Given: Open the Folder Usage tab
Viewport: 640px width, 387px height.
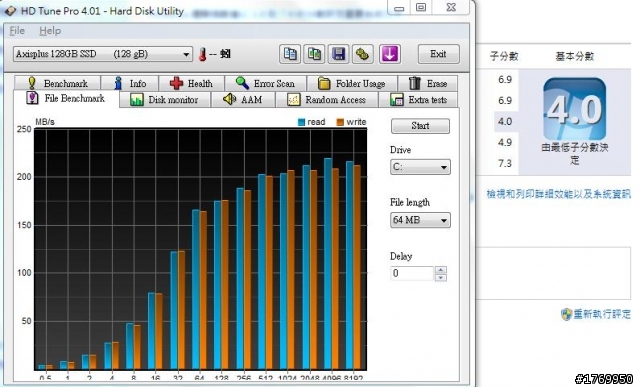Looking at the screenshot, I should coord(352,83).
